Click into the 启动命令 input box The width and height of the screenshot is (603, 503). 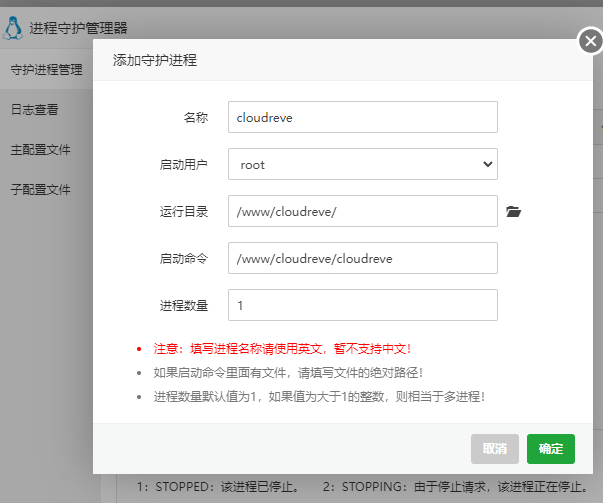362,258
